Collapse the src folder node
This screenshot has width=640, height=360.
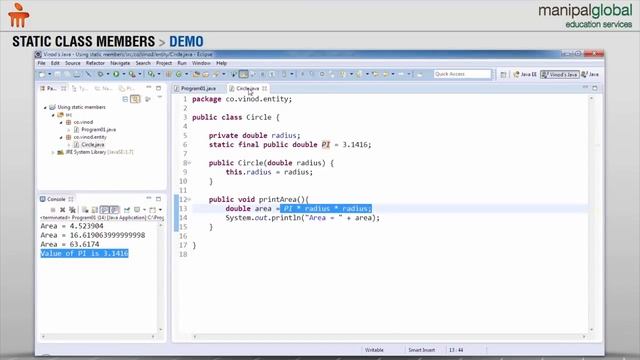[x=53, y=115]
